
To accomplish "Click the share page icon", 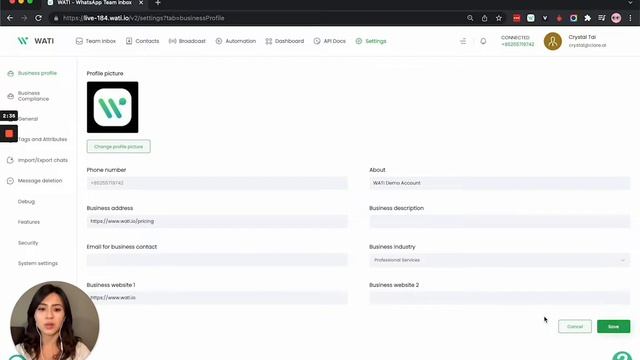I will 484,18.
